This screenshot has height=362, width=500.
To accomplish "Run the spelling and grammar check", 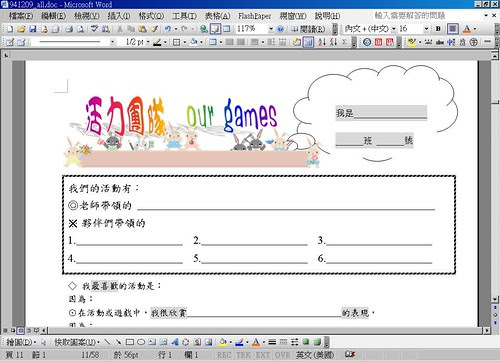I will coord(95,29).
